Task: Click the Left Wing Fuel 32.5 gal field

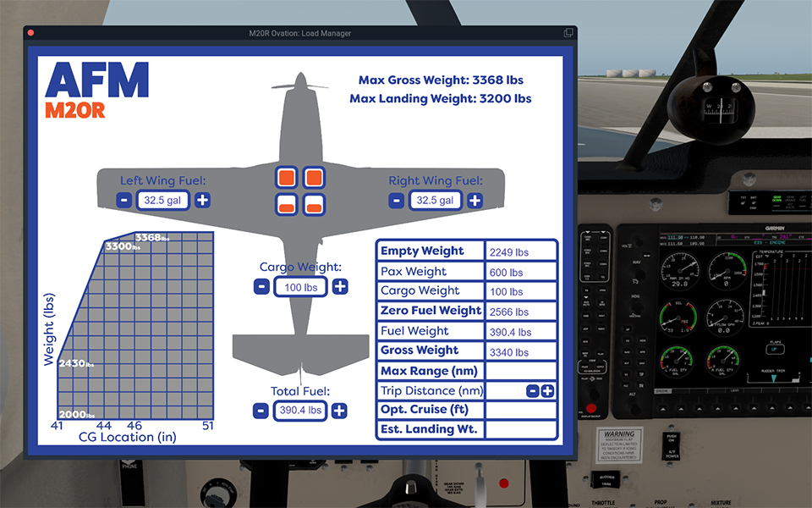Action: [162, 200]
